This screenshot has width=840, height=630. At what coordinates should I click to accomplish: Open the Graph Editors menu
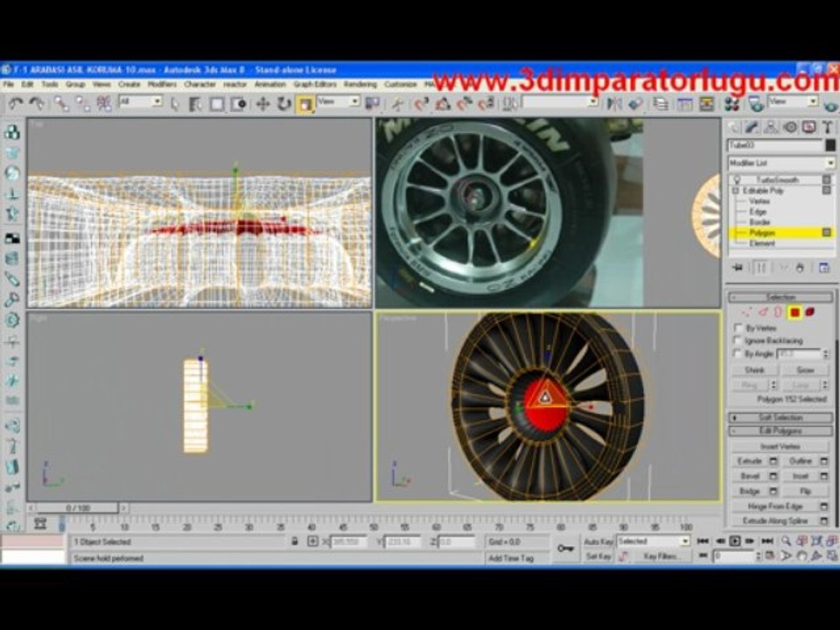315,85
